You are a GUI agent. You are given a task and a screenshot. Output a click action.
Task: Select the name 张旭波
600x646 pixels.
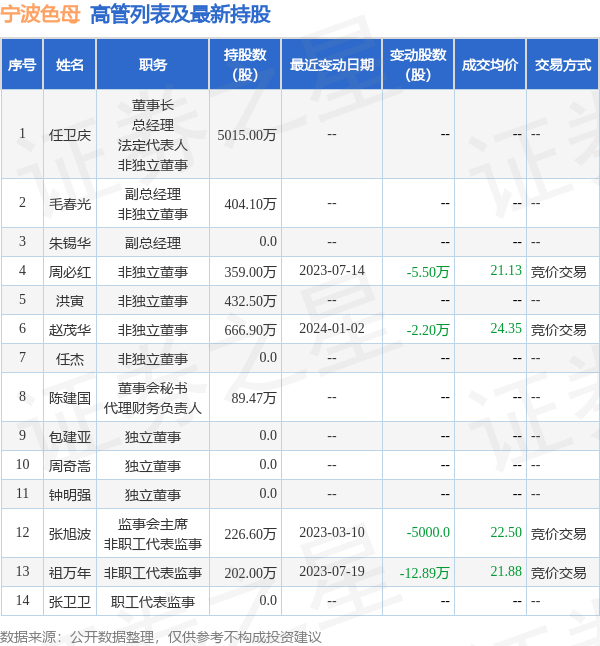coord(70,534)
